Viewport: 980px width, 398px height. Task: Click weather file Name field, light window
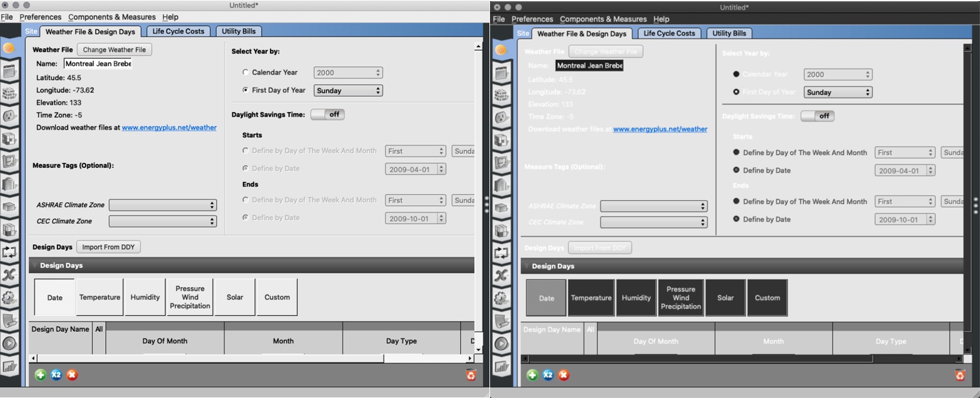98,63
